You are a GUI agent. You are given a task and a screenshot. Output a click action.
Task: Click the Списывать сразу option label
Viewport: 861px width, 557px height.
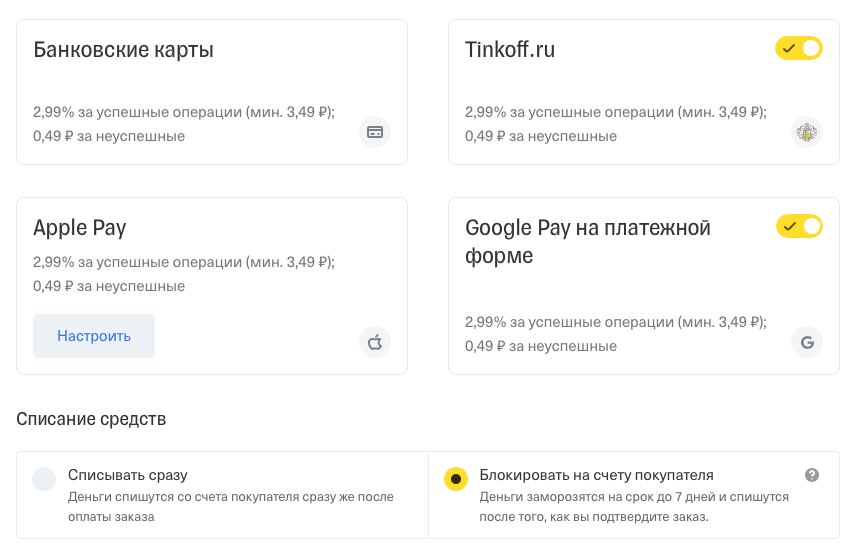127,475
